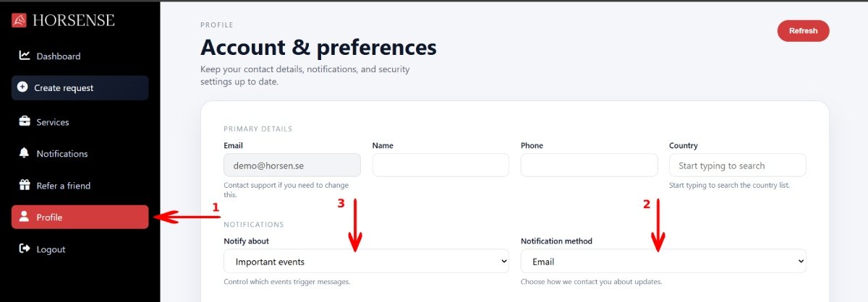Click into the Phone text field
868x302 pixels.
tap(589, 165)
